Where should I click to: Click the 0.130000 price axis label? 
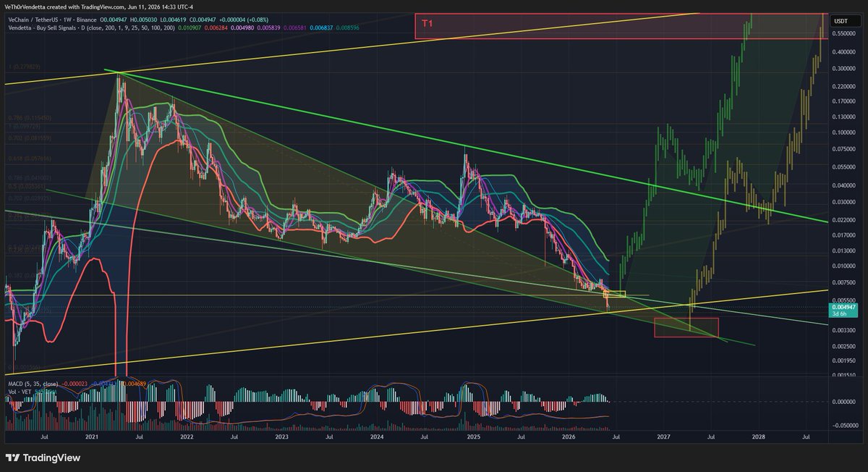tap(844, 117)
